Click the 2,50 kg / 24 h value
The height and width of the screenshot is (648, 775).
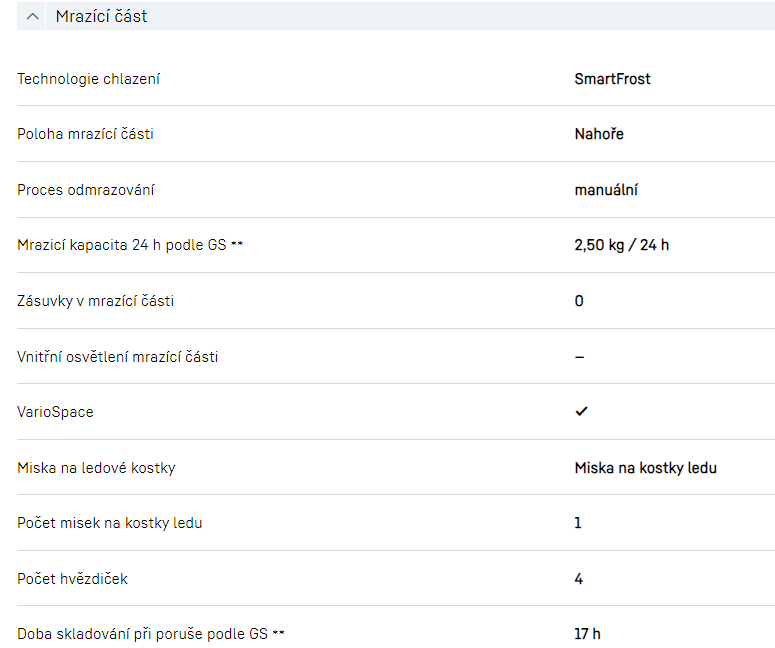click(x=621, y=245)
